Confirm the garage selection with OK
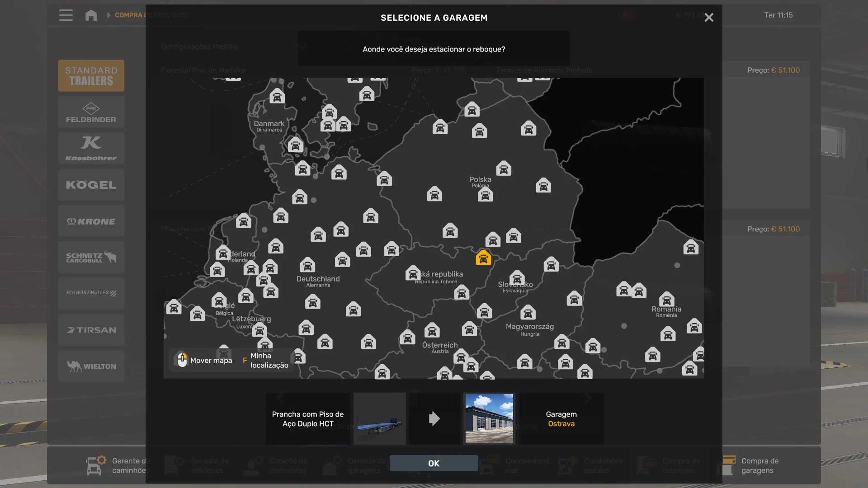868x488 pixels. click(x=434, y=463)
